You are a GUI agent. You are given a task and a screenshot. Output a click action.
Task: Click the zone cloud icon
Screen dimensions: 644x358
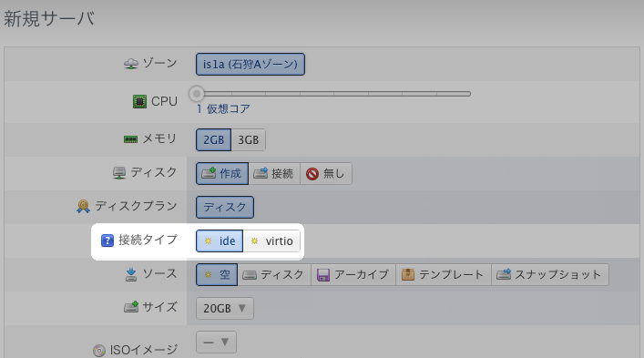[131, 64]
